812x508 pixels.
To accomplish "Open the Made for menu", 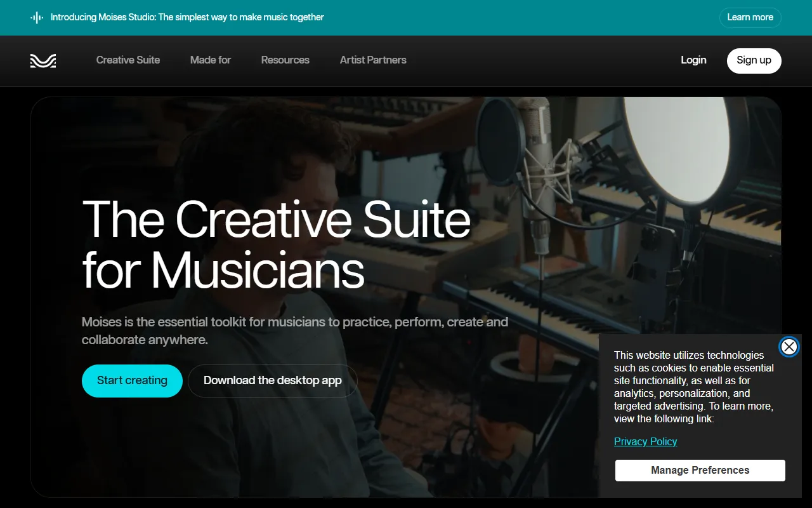I will (x=211, y=60).
